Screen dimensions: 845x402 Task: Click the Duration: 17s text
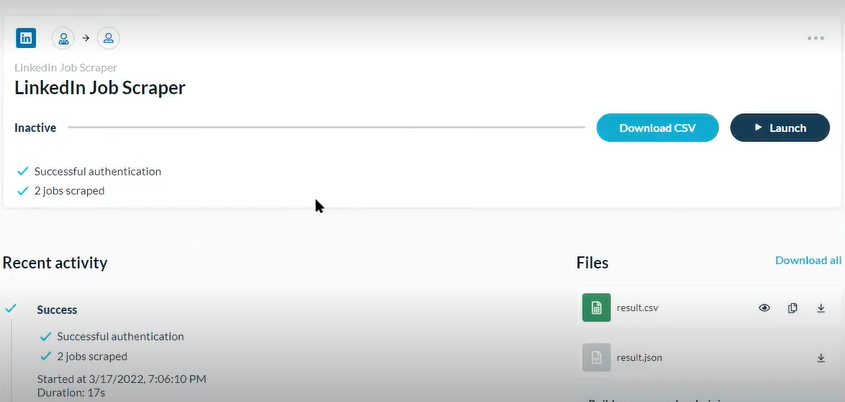71,393
